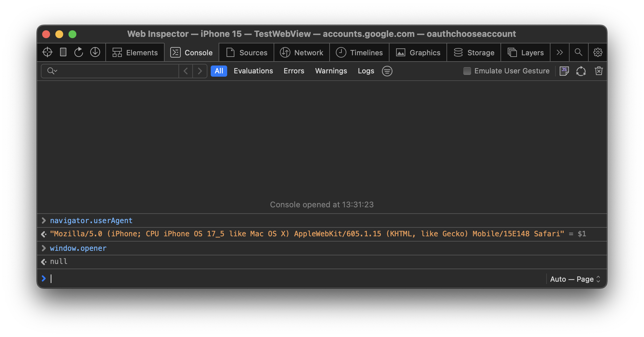Open Web Inspector settings gear
644x337 pixels.
click(x=598, y=52)
